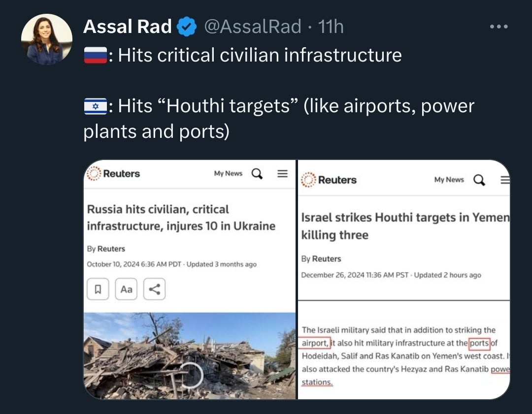Share the Russia infrastructure article
Screen dimensions: 532x414
click(154, 289)
